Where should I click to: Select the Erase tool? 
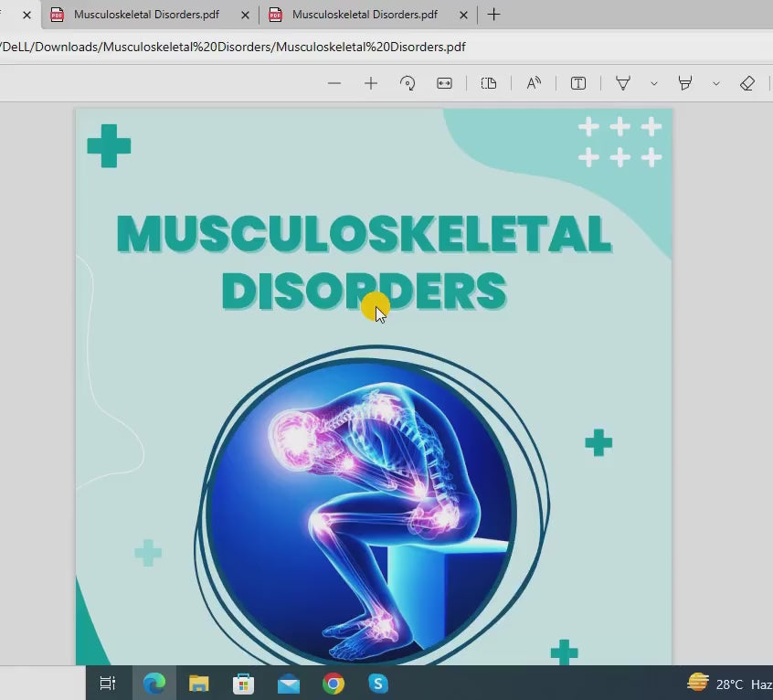coord(747,83)
